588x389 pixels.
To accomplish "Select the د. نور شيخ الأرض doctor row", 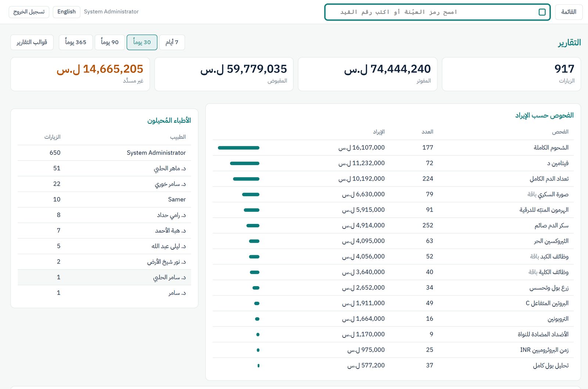I will coord(104,262).
